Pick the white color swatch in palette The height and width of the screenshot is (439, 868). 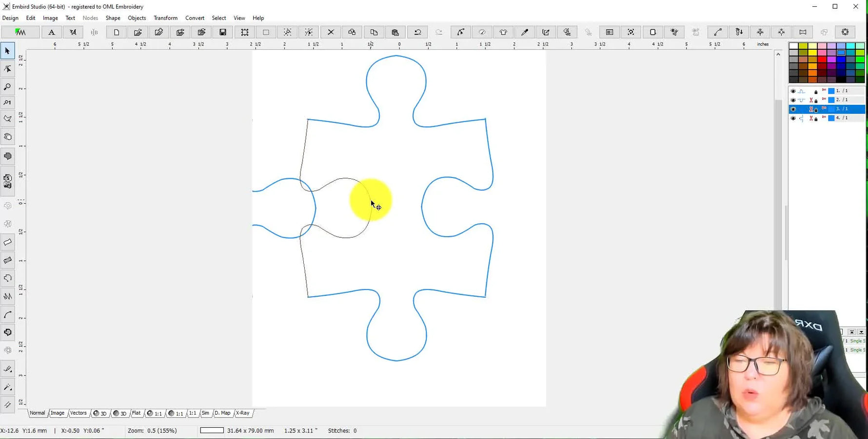coord(793,46)
